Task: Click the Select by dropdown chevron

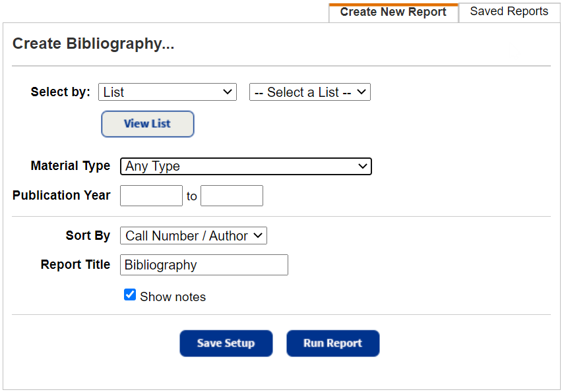Action: pos(228,92)
